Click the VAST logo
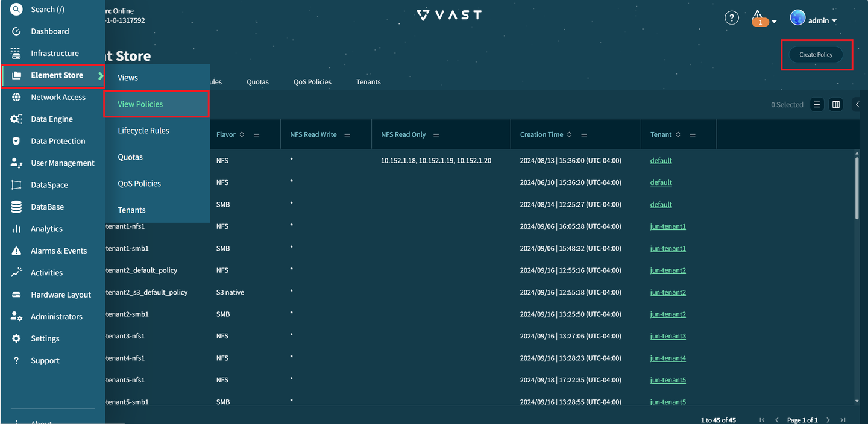The height and width of the screenshot is (424, 868). pos(449,15)
